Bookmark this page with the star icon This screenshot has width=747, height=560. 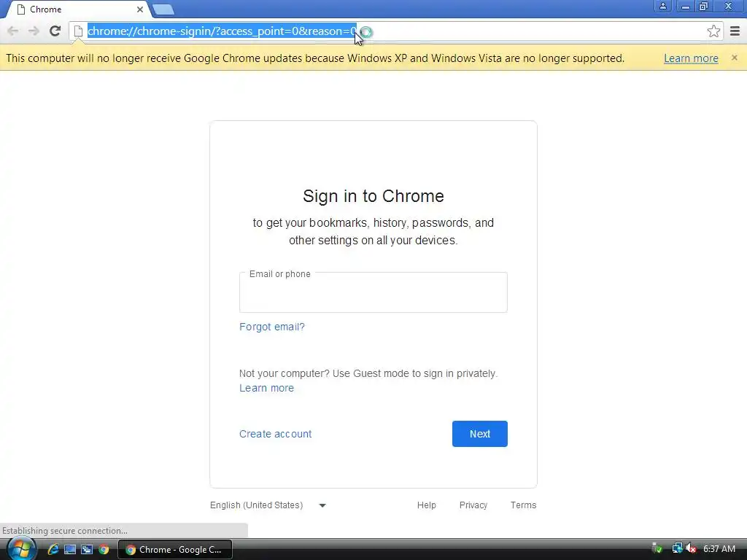[713, 31]
